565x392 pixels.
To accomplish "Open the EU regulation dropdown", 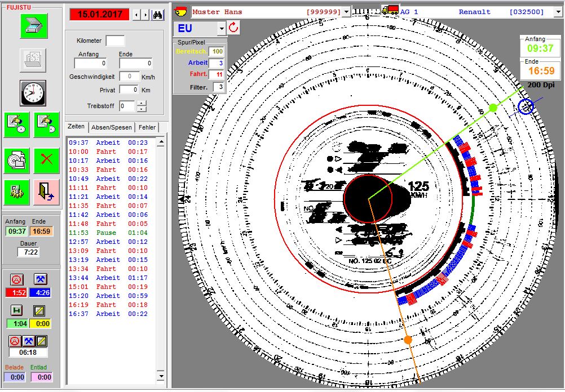I will (222, 28).
